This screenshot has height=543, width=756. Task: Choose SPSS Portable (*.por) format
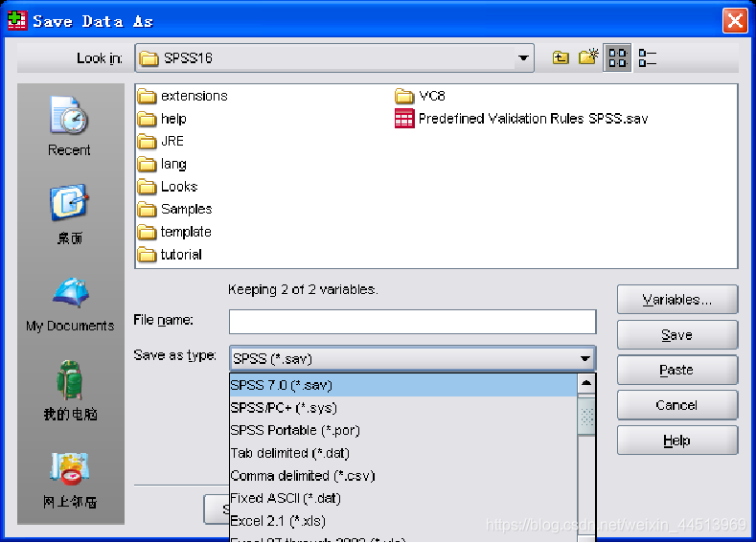pos(403,430)
